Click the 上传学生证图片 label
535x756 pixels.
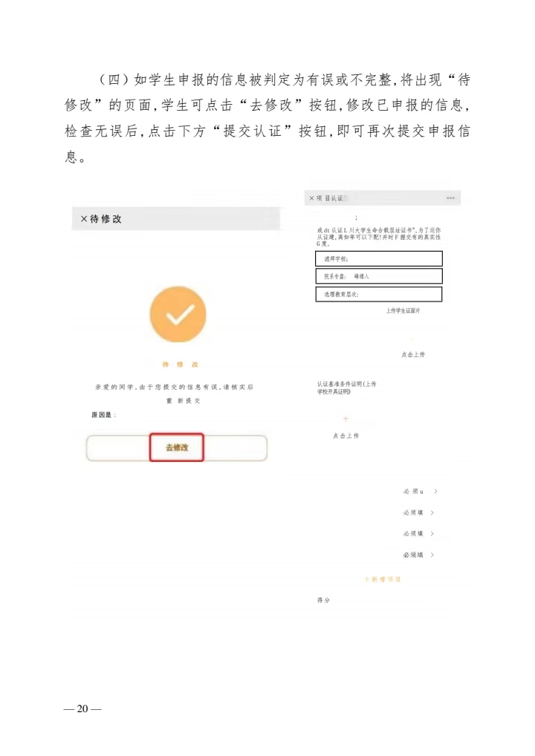pos(403,311)
